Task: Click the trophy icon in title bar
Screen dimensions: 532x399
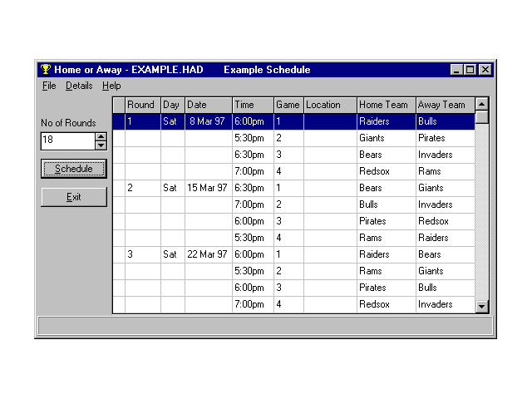Action: point(45,70)
